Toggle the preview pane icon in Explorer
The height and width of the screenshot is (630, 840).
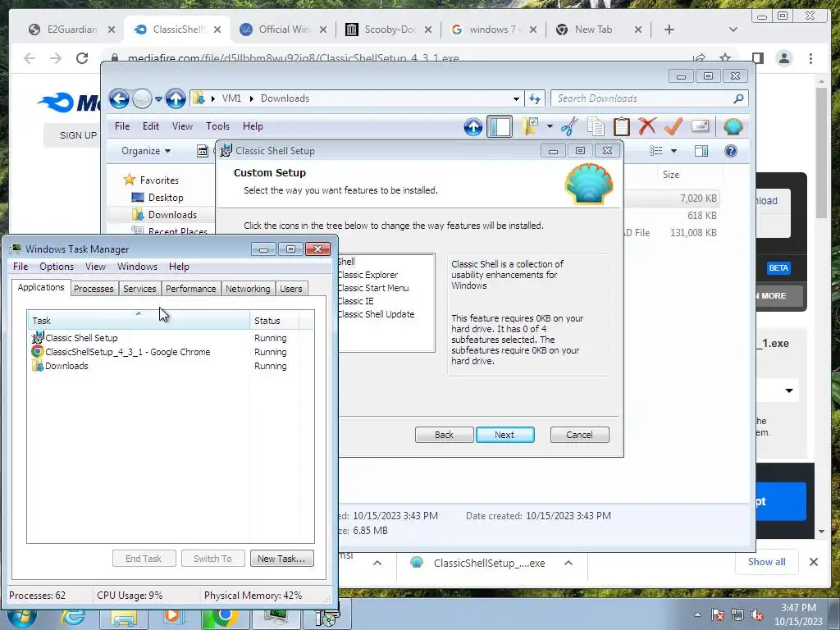[701, 151]
